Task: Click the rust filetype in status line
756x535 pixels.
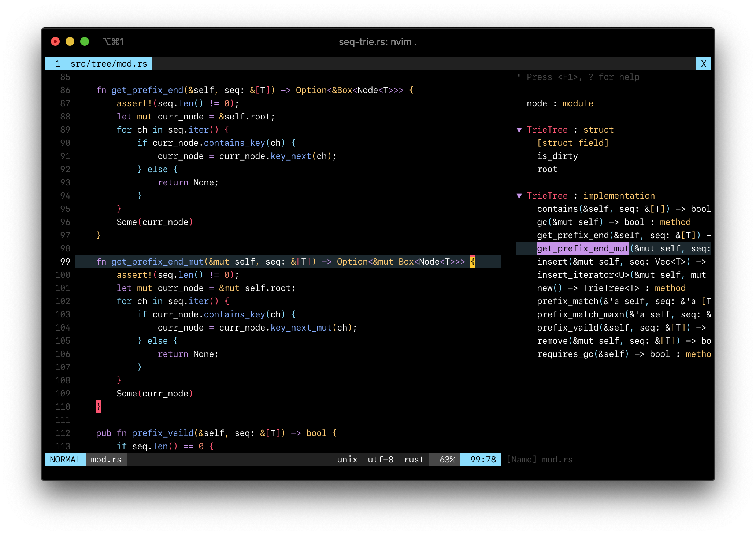Action: coord(414,460)
